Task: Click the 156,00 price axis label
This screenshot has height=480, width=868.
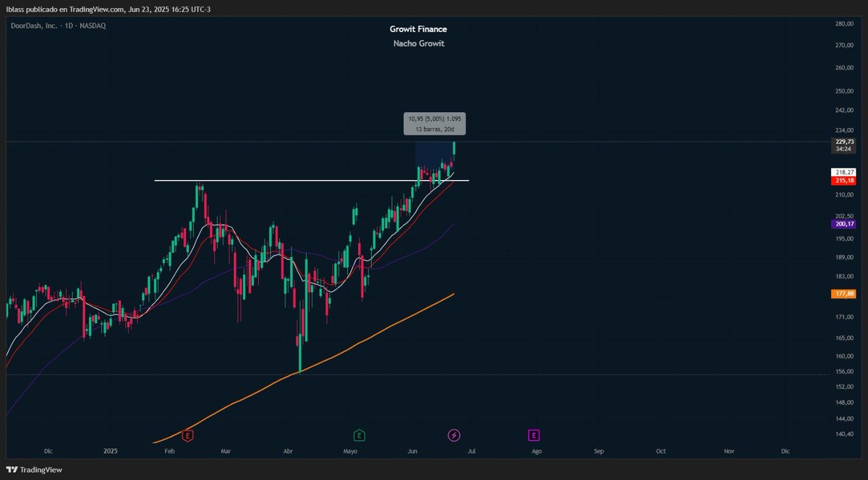Action: pyautogui.click(x=845, y=372)
